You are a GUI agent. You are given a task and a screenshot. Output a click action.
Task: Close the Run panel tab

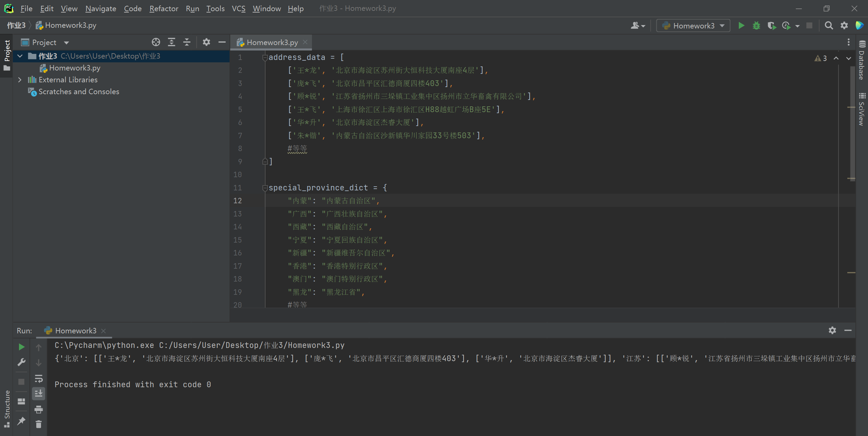pos(105,331)
